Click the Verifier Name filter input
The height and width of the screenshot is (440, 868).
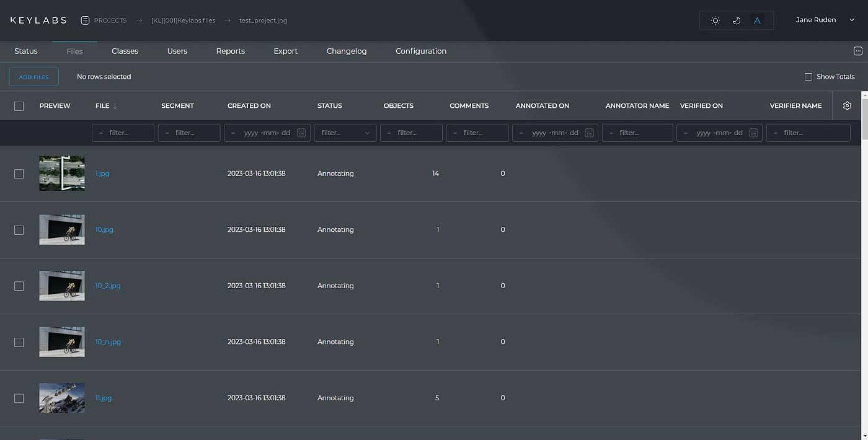[x=808, y=133]
